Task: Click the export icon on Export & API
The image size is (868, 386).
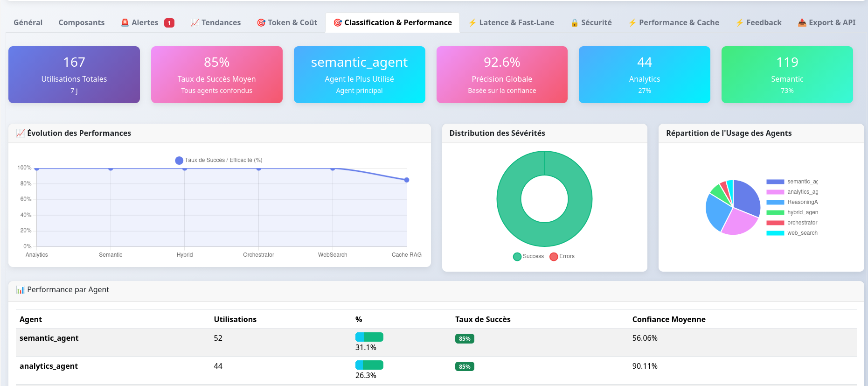Action: tap(802, 22)
